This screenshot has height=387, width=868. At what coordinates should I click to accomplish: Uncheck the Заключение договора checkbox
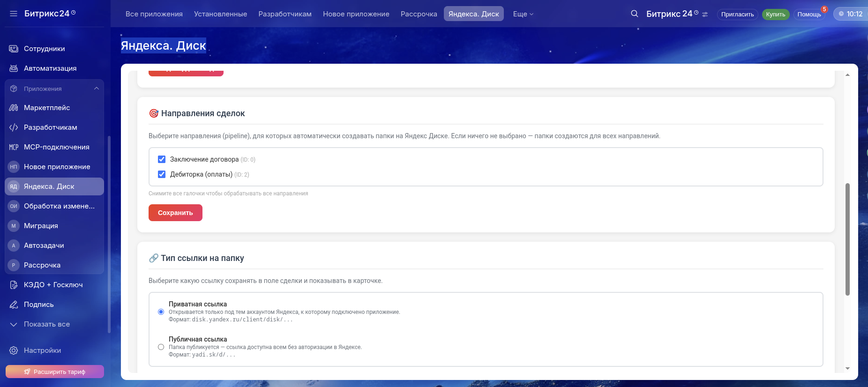click(x=162, y=159)
